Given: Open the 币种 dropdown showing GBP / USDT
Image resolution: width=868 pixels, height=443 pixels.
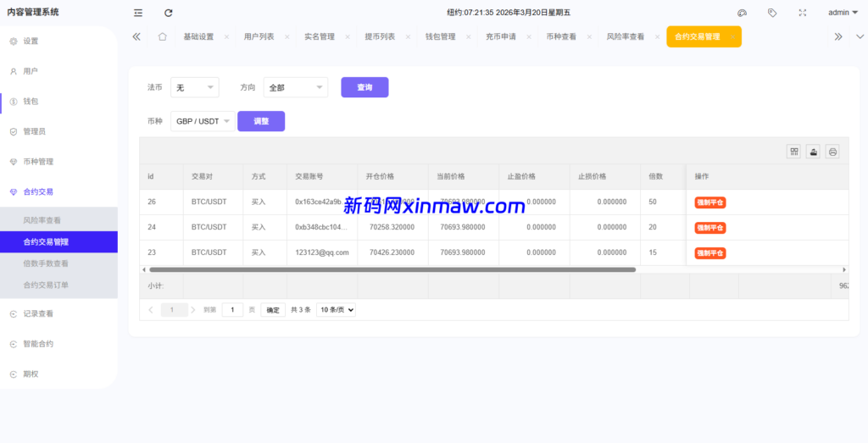Looking at the screenshot, I should (203, 121).
